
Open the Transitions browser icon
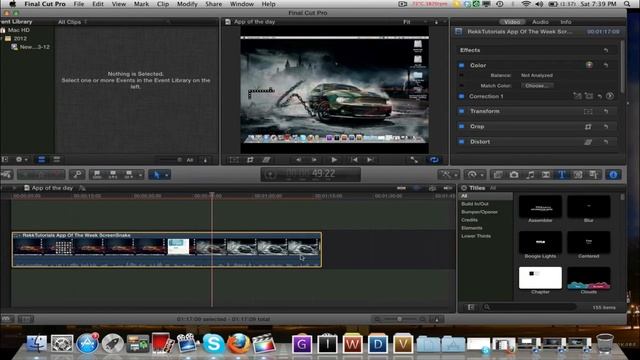tap(546, 175)
